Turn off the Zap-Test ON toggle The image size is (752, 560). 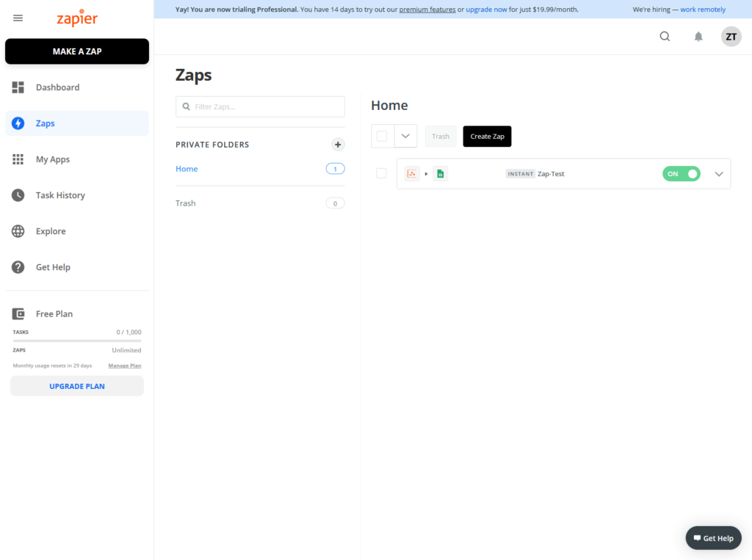point(681,173)
